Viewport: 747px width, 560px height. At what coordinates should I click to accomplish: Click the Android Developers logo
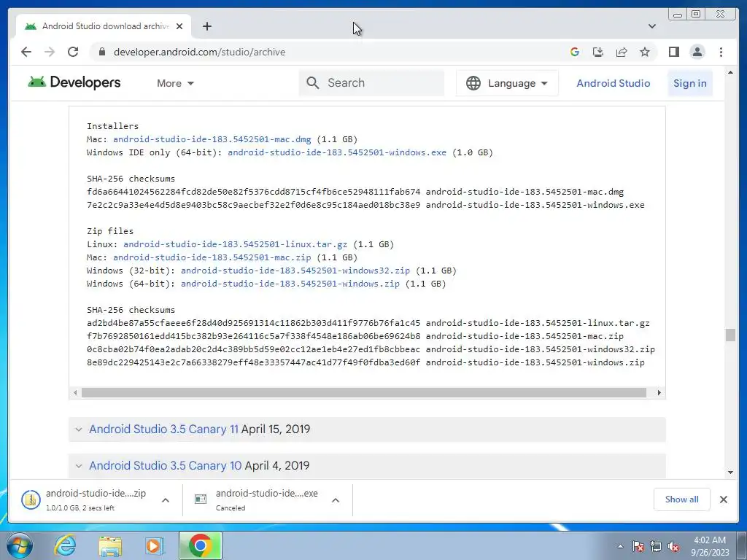(74, 82)
